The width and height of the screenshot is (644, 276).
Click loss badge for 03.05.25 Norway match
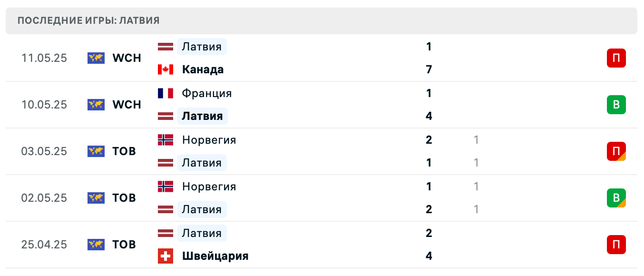616,151
